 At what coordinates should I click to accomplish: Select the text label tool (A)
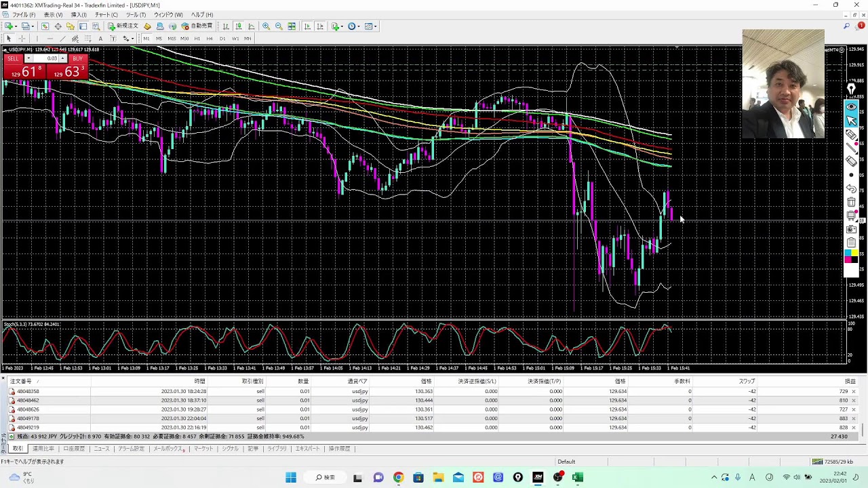[x=100, y=39]
